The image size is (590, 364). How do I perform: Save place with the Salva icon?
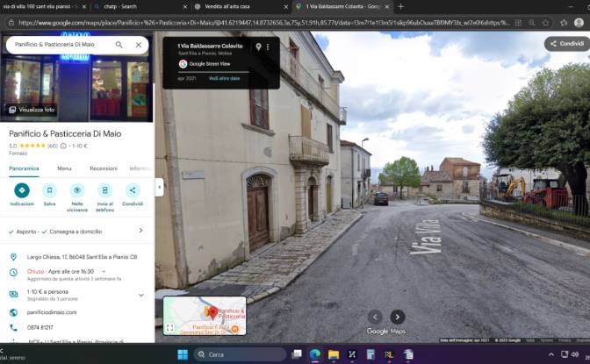coord(49,190)
